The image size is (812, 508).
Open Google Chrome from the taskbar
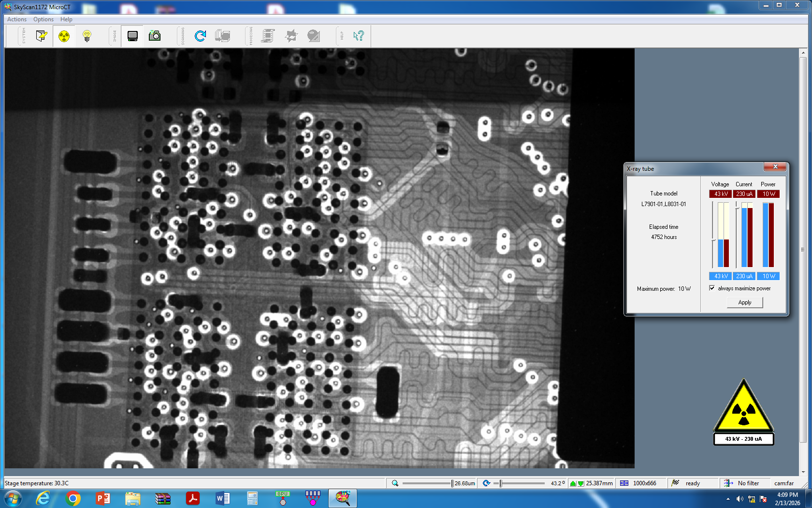coord(73,498)
